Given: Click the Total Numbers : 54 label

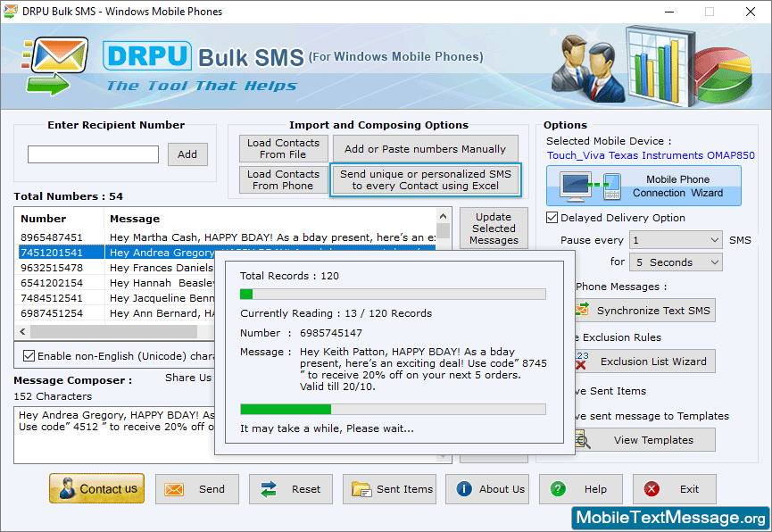Looking at the screenshot, I should coord(68,196).
